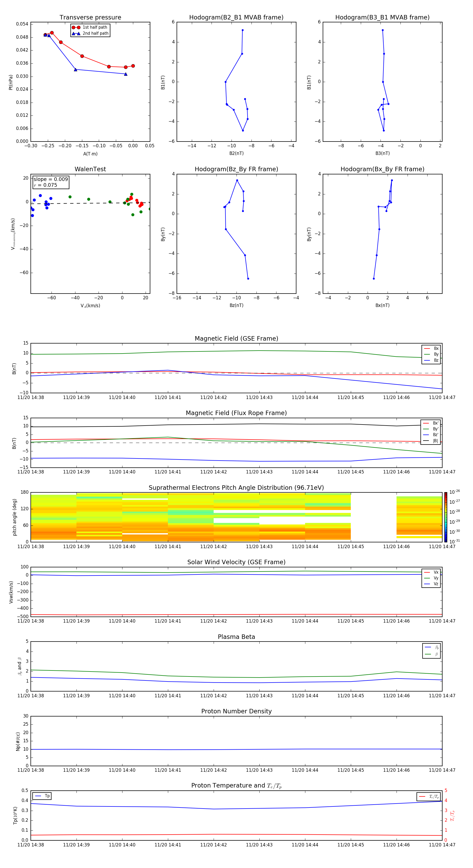
Task: Click the red Te/Tp right-axis label
Action: [x=452, y=815]
